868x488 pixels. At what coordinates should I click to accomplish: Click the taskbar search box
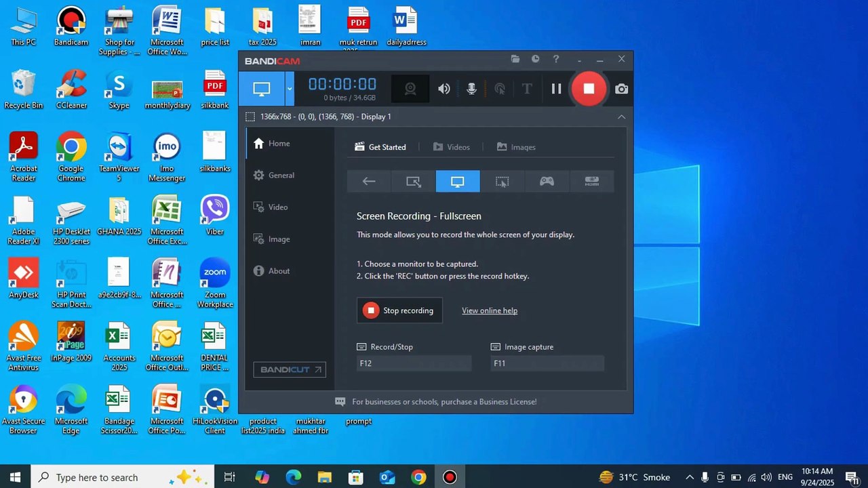pyautogui.click(x=123, y=477)
